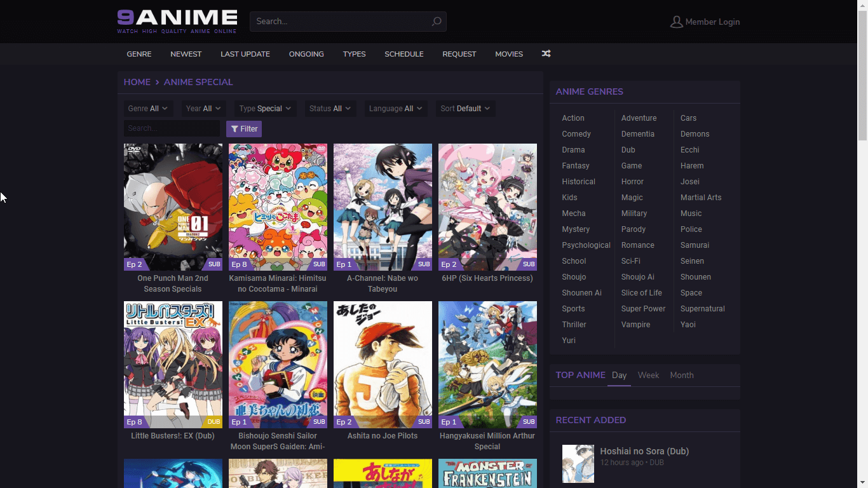Open One Punch Man 2nd Season thumbnail
The width and height of the screenshot is (868, 488).
point(173,207)
